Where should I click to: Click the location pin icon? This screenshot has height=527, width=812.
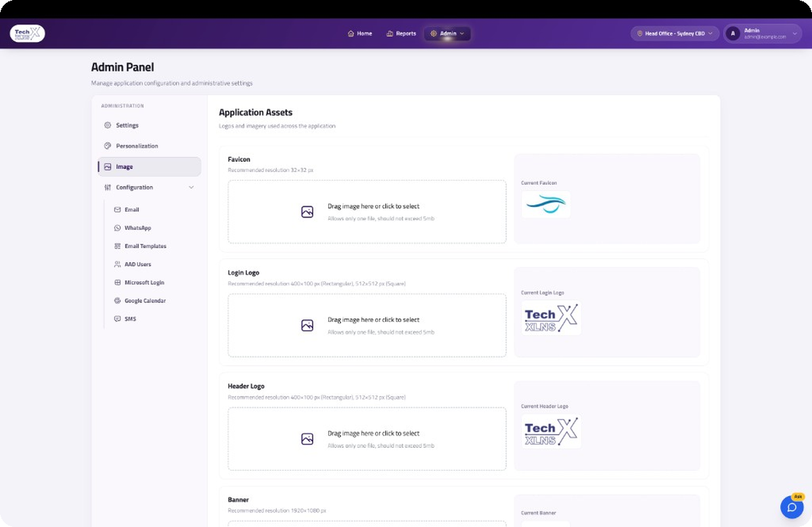pyautogui.click(x=639, y=33)
